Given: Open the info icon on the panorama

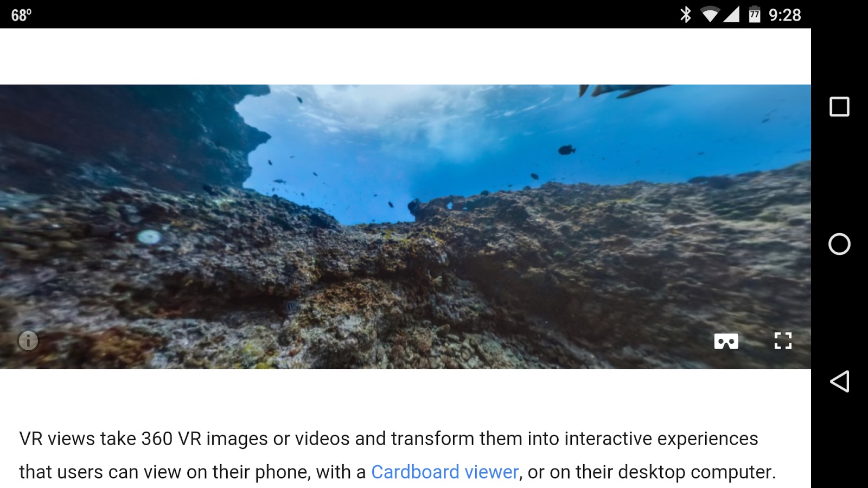Looking at the screenshot, I should [28, 341].
